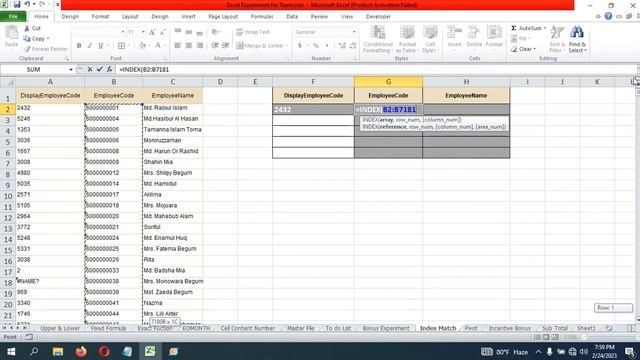Screen dimensions: 640x360
Task: Click the Cut scissors icon
Action: coord(27,28)
